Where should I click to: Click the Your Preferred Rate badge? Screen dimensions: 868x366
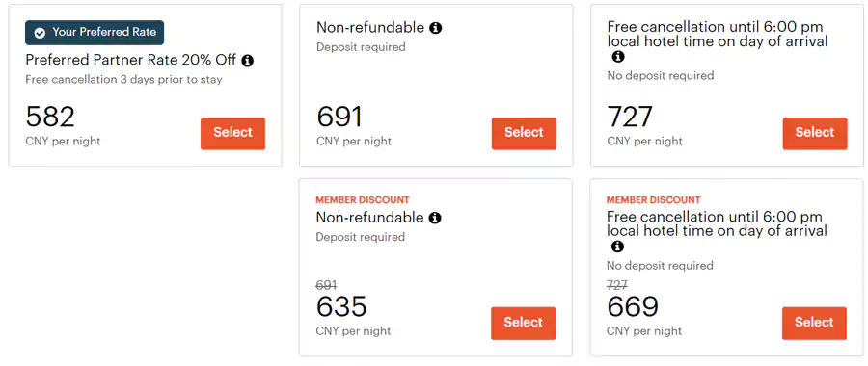tap(95, 33)
